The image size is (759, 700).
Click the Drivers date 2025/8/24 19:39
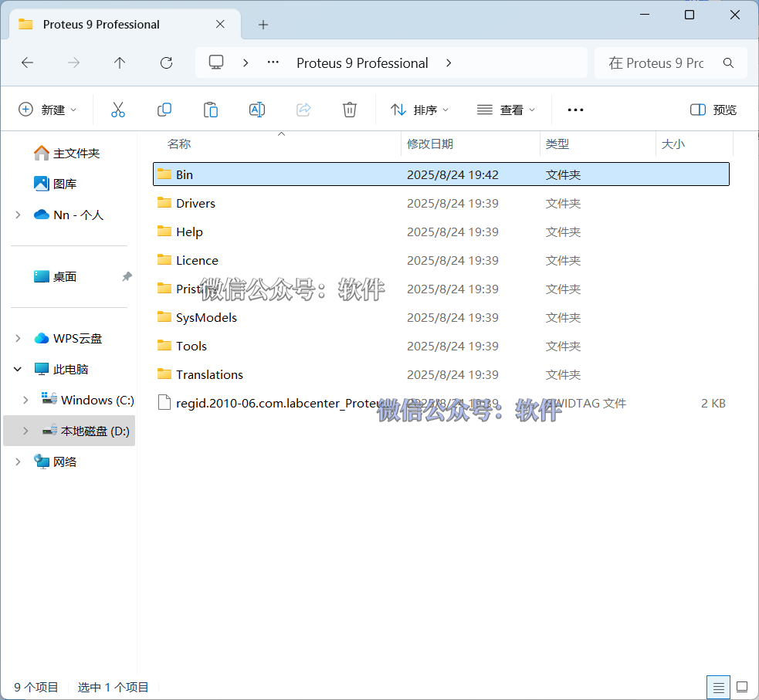(452, 203)
